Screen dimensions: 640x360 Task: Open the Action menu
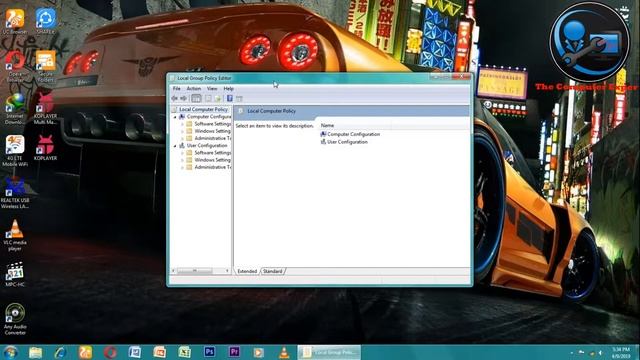click(x=193, y=89)
